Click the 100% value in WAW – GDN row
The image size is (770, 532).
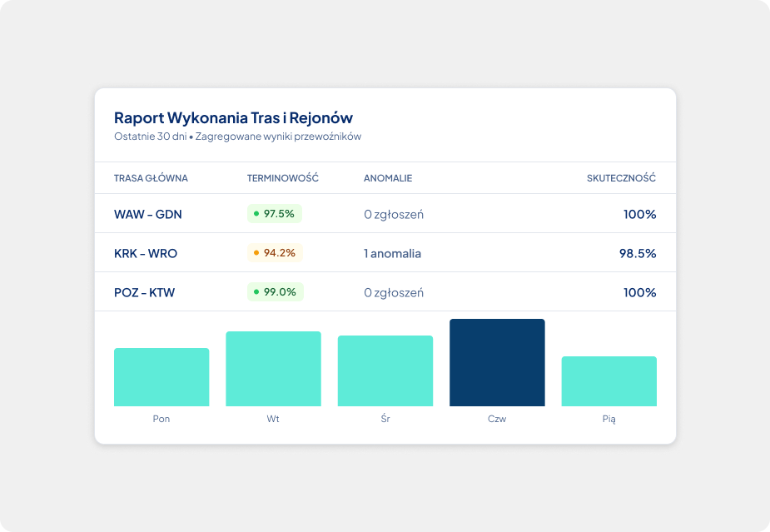pos(640,214)
